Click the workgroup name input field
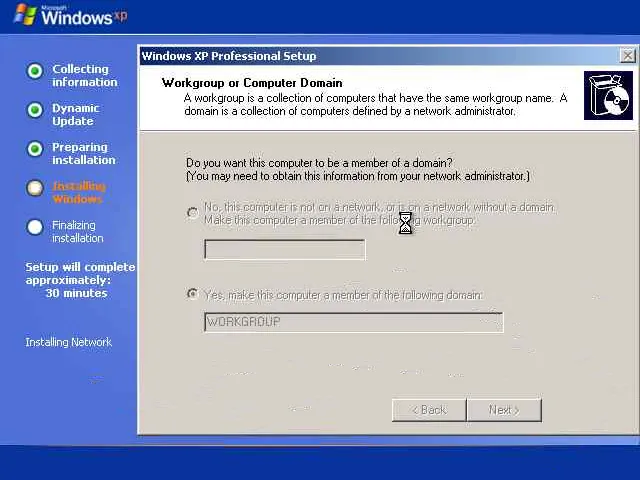640x480 pixels. tap(285, 249)
